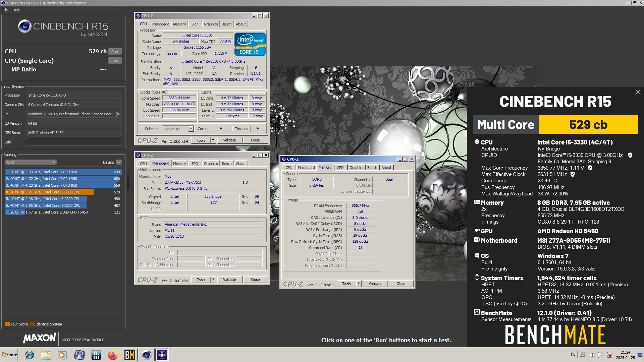Screen dimensions: 644x362
Task: Select ranking row 1 i7 CPU 950 at 4.39 GHz
Action: pos(63,172)
